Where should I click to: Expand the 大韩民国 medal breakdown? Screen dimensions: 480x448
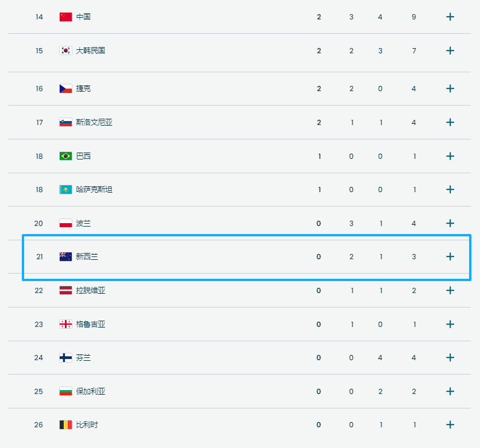[450, 50]
